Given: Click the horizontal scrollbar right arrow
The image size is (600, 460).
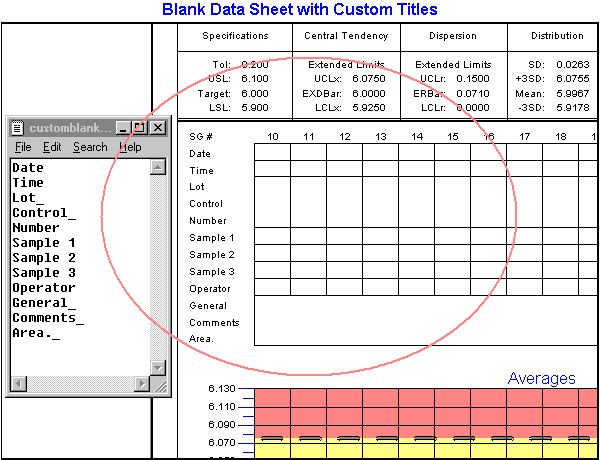Looking at the screenshot, I should click(x=142, y=384).
